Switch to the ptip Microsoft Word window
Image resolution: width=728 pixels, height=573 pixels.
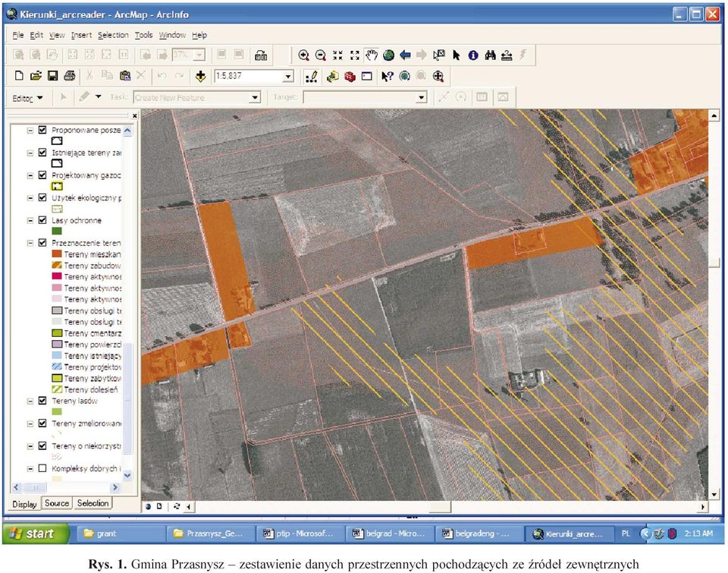click(300, 534)
